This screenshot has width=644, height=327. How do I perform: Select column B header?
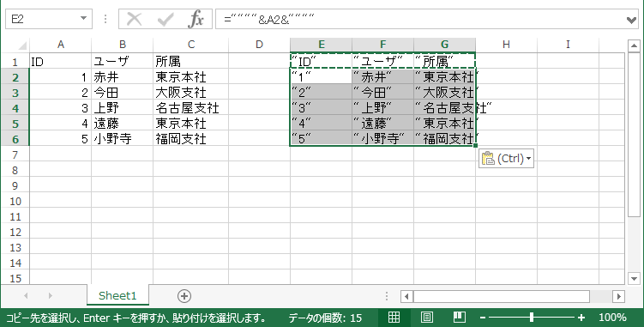point(122,45)
